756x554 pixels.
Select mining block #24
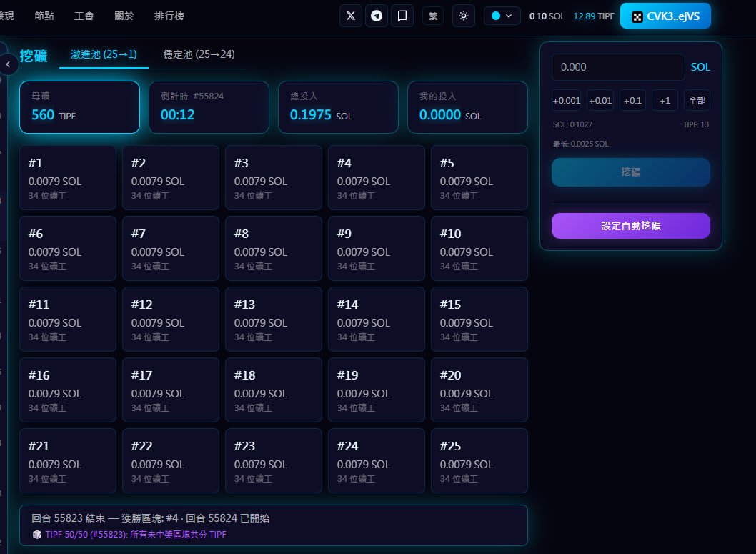tap(376, 461)
